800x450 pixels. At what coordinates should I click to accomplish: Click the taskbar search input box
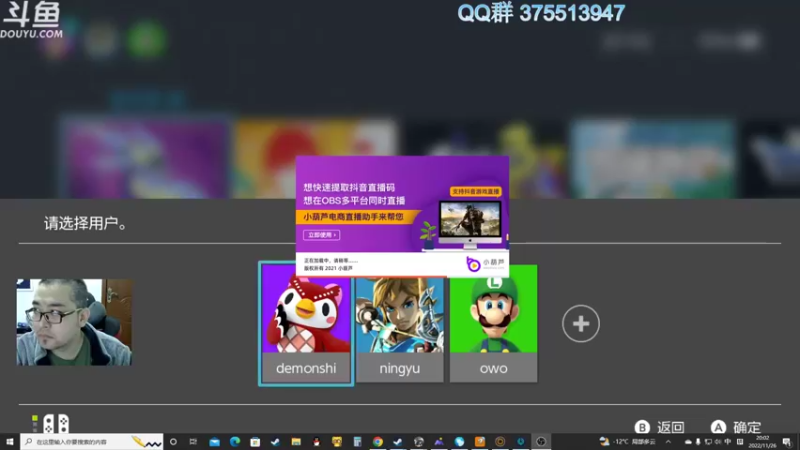pos(92,442)
